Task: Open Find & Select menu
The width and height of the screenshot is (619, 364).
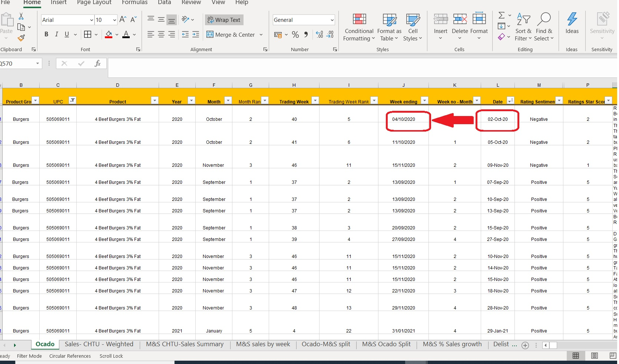Action: point(544,27)
